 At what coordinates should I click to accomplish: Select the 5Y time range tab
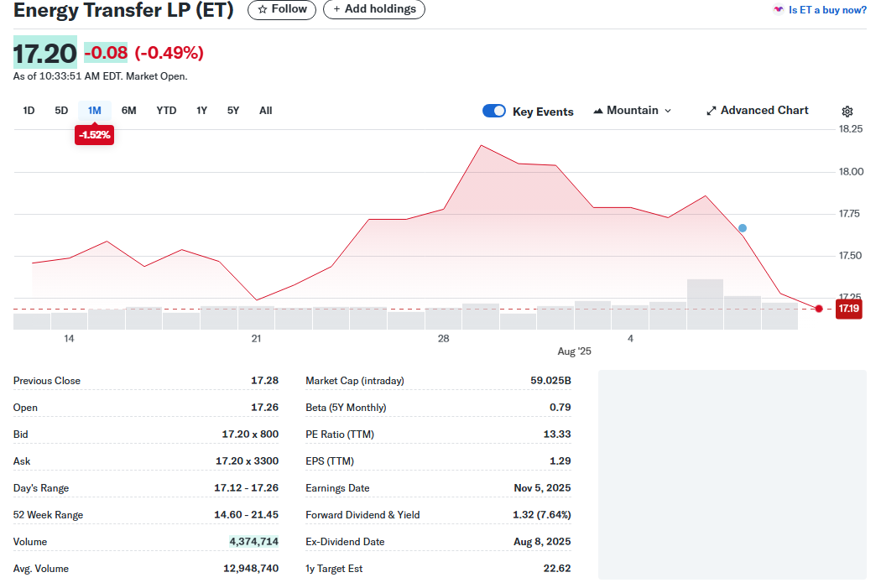click(233, 111)
